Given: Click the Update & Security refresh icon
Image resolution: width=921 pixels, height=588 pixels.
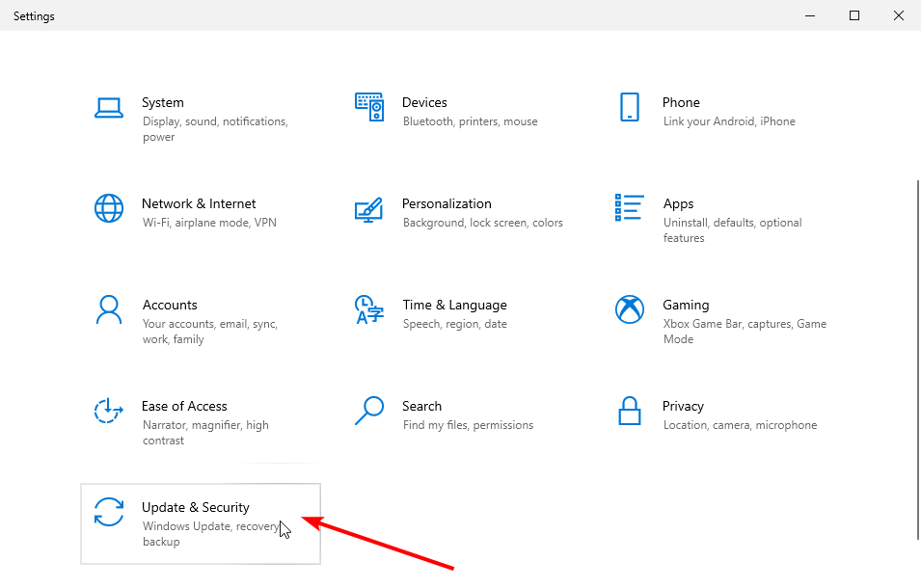Looking at the screenshot, I should pyautogui.click(x=109, y=512).
